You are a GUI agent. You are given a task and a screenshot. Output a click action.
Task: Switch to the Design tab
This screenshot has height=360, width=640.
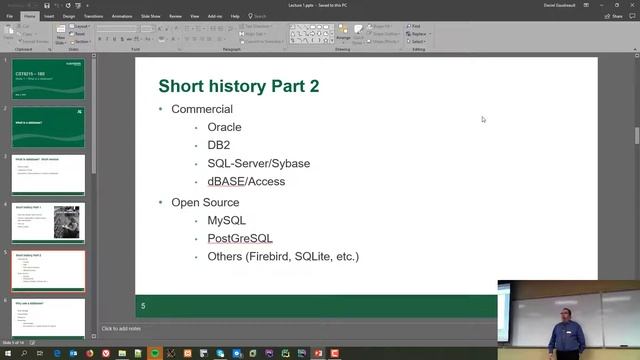pyautogui.click(x=69, y=16)
